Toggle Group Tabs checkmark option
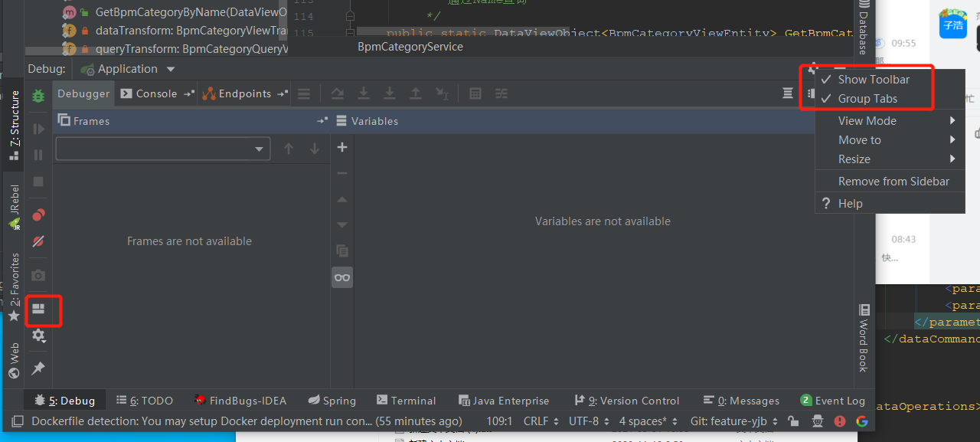 pyautogui.click(x=867, y=99)
